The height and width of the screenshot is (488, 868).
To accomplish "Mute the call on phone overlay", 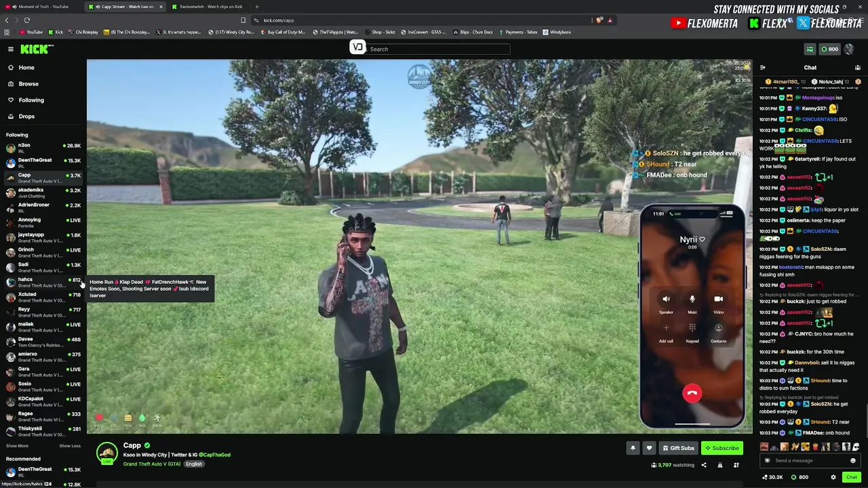I will [692, 299].
